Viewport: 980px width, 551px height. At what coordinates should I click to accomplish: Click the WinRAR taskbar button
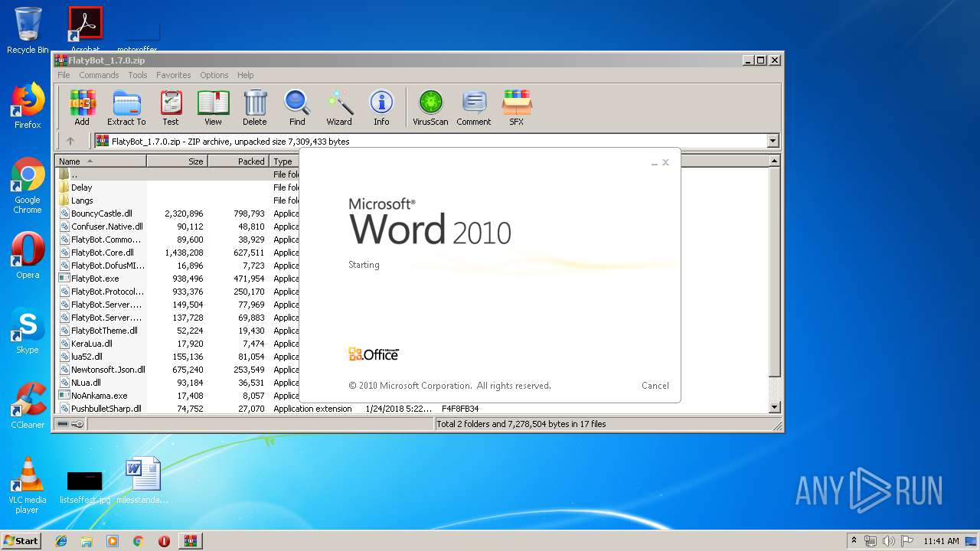point(190,541)
